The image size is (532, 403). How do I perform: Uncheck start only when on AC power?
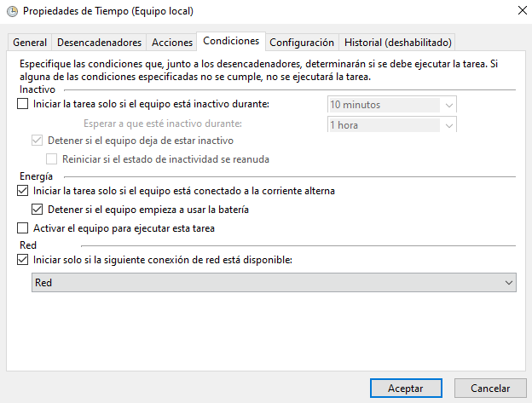[23, 191]
